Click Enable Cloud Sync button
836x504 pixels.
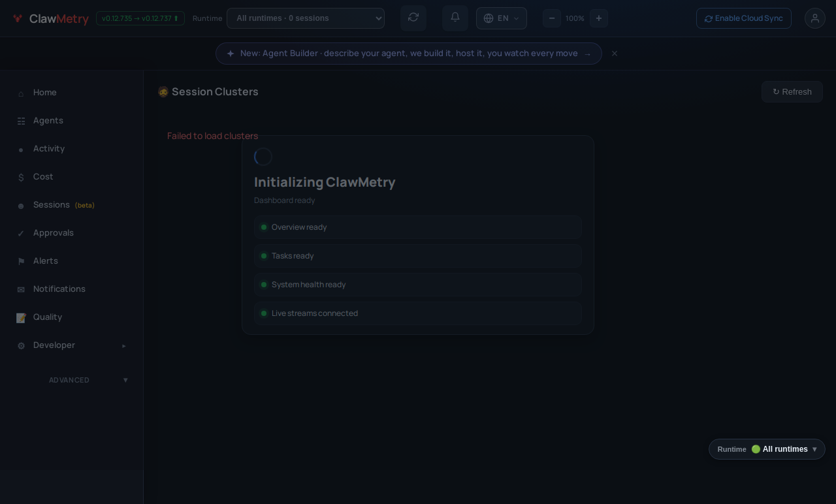[744, 18]
